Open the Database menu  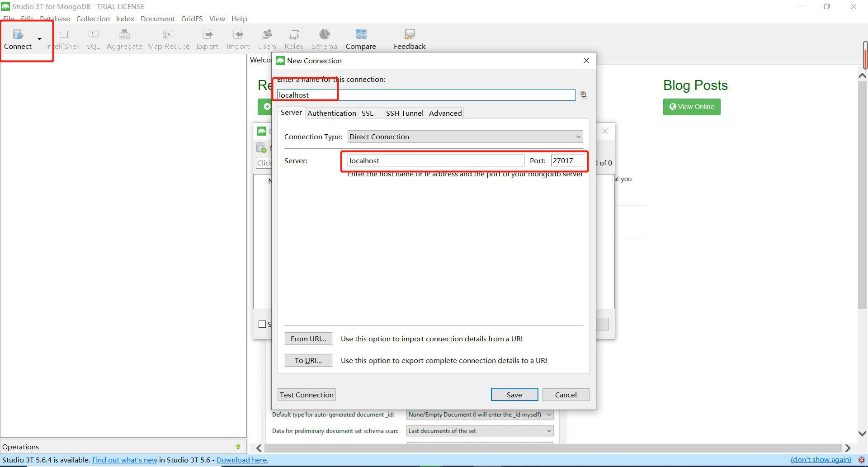coord(55,19)
